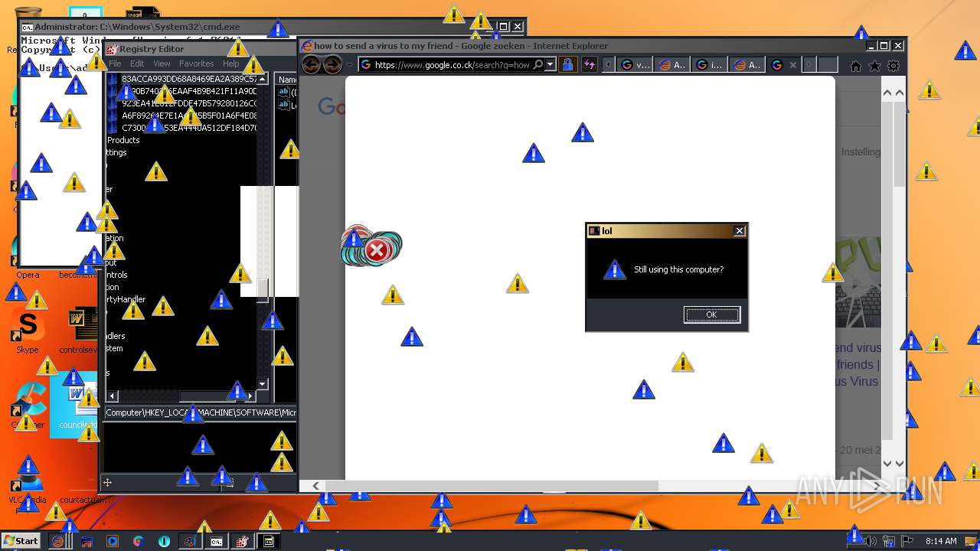This screenshot has width=980, height=551.
Task: Click the last black console taskbar button
Action: 269,541
